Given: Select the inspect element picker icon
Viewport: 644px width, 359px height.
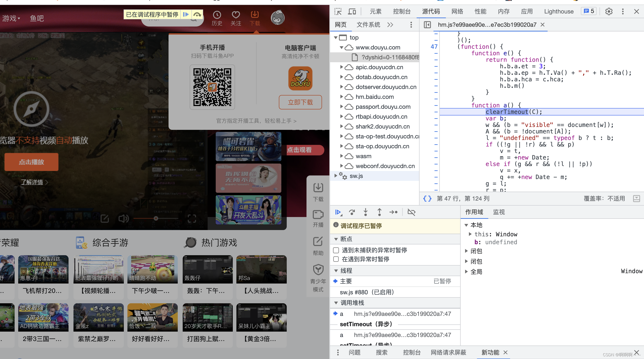Looking at the screenshot, I should tap(338, 11).
